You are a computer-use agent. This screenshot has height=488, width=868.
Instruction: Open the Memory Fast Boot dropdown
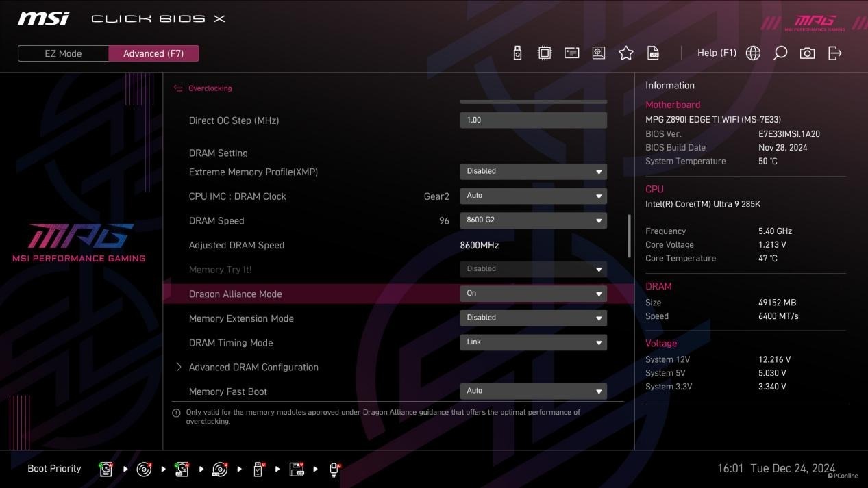point(533,391)
